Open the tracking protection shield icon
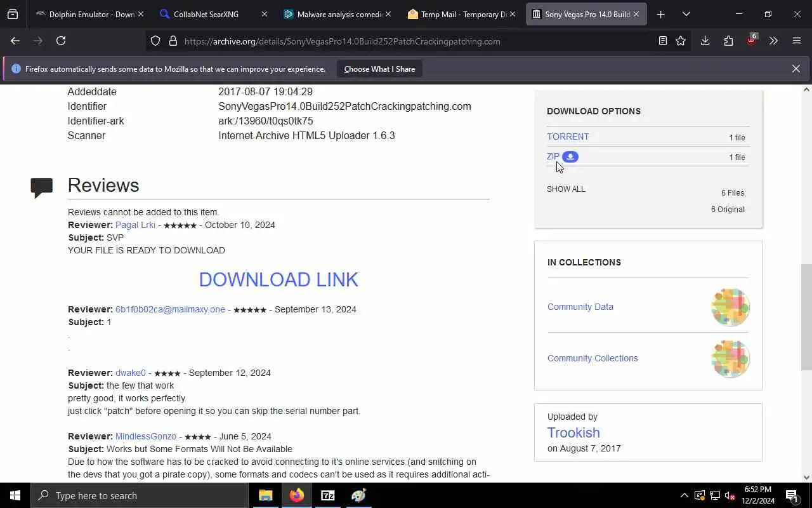 [x=155, y=41]
